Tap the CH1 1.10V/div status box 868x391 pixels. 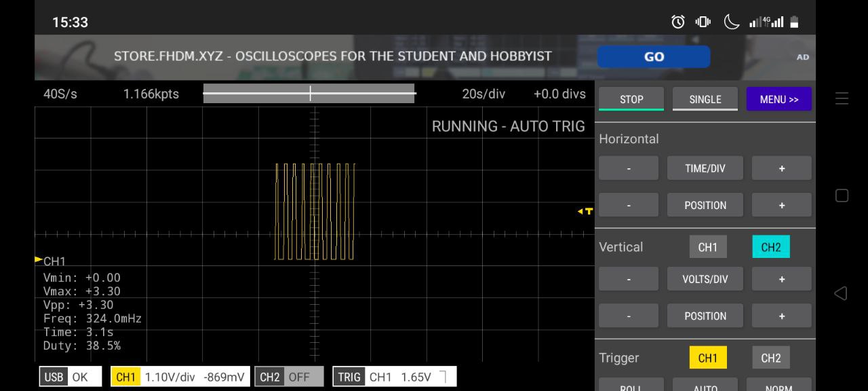pos(180,377)
